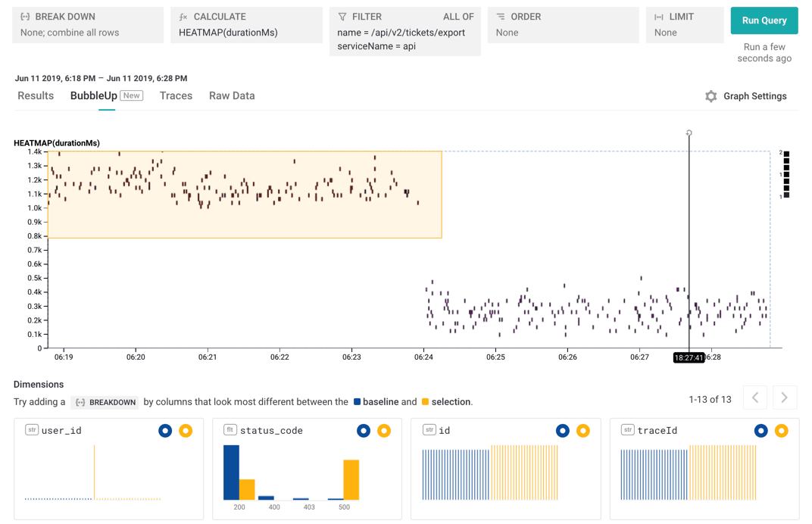Click the flt type icon beside status_code
Image resolution: width=812 pixels, height=524 pixels.
(x=230, y=430)
